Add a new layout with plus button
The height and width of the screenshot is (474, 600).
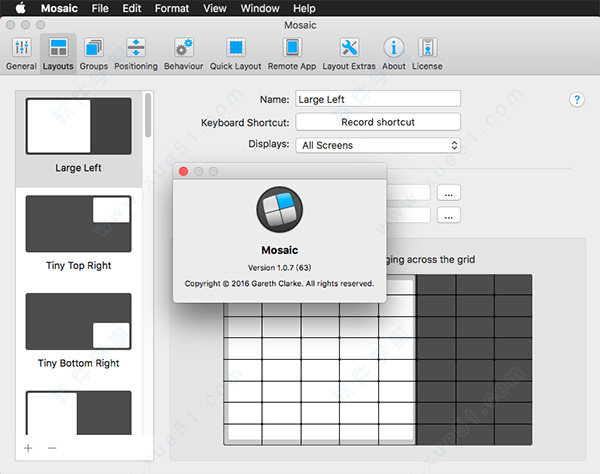28,448
